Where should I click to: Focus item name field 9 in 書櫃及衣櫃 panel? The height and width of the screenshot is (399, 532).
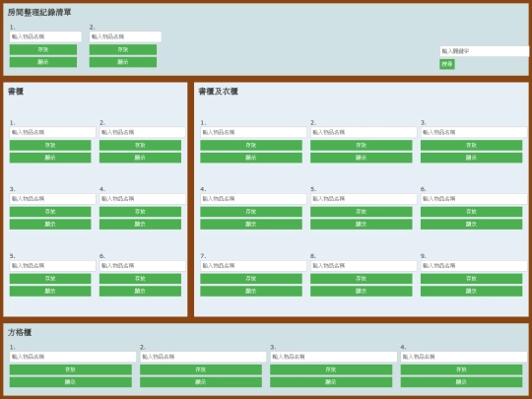tap(474, 266)
